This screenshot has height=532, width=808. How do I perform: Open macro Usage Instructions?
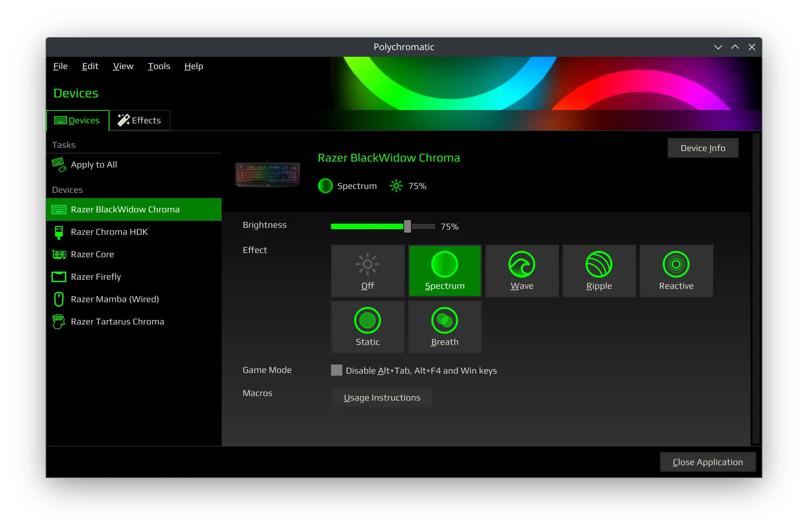382,397
